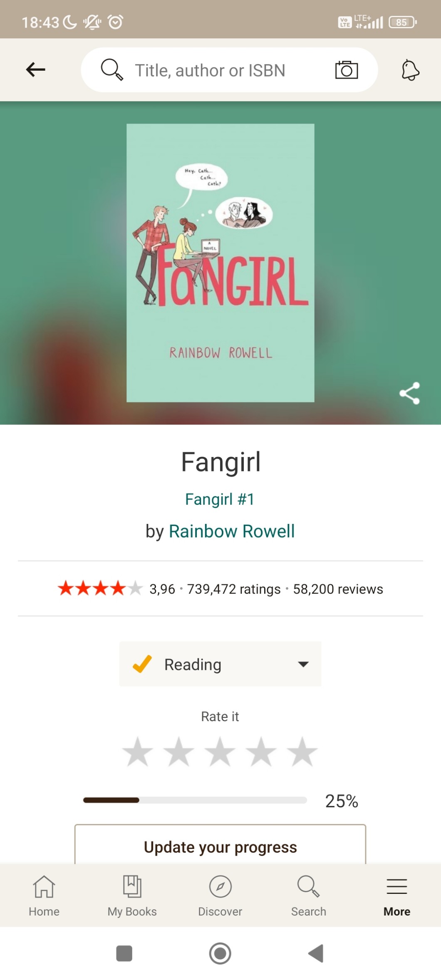Open the Search tab at bottom

[x=308, y=896]
